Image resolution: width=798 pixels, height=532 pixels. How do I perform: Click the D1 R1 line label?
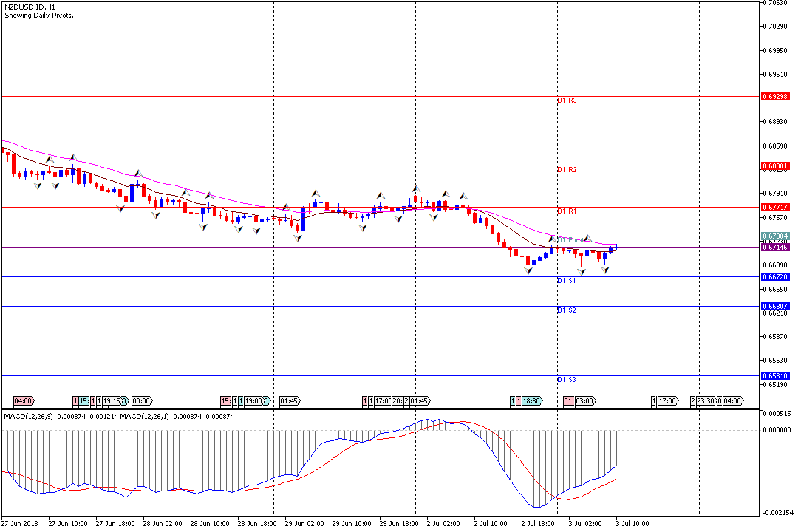point(567,211)
